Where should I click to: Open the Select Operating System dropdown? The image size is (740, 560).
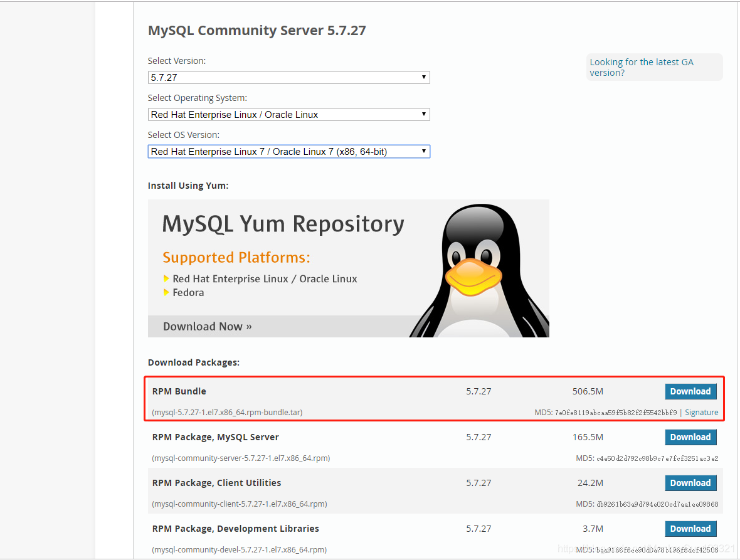pos(288,114)
